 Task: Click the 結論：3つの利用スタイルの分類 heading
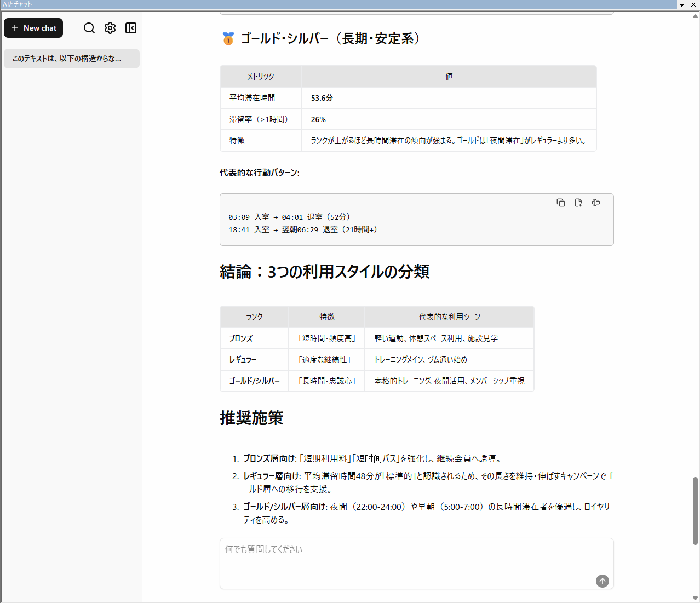(324, 272)
